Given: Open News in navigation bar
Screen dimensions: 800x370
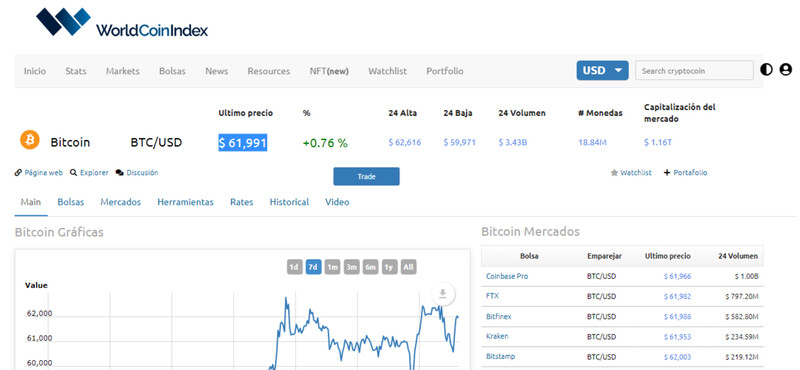Looking at the screenshot, I should tap(217, 71).
